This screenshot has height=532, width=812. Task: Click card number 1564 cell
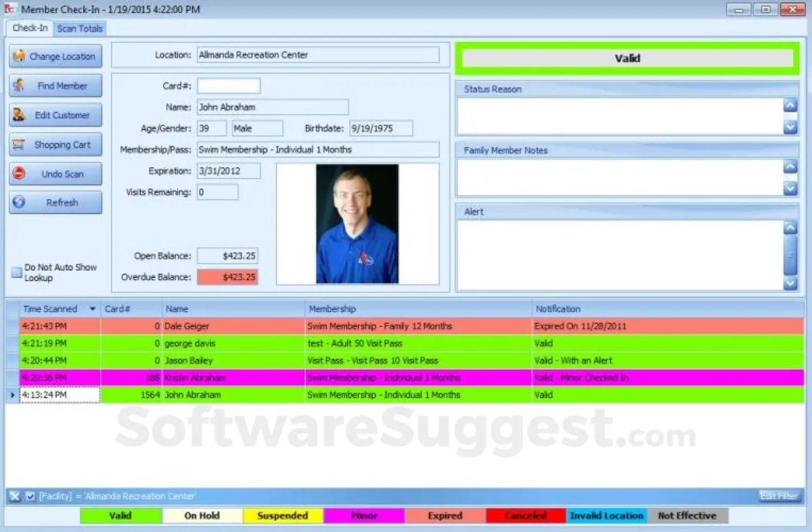(x=132, y=395)
